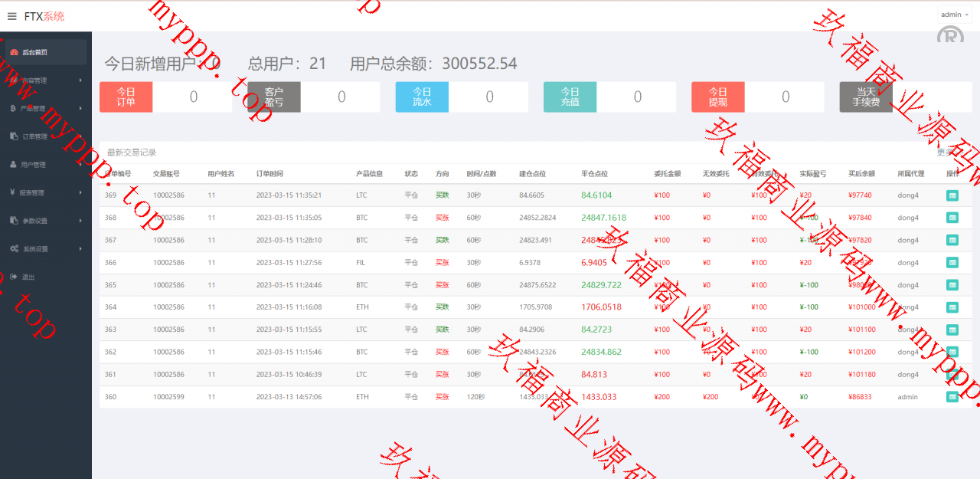Viewport: 980px width, 479px height.
Task: Click the logout icon beside 退出
Action: [14, 277]
